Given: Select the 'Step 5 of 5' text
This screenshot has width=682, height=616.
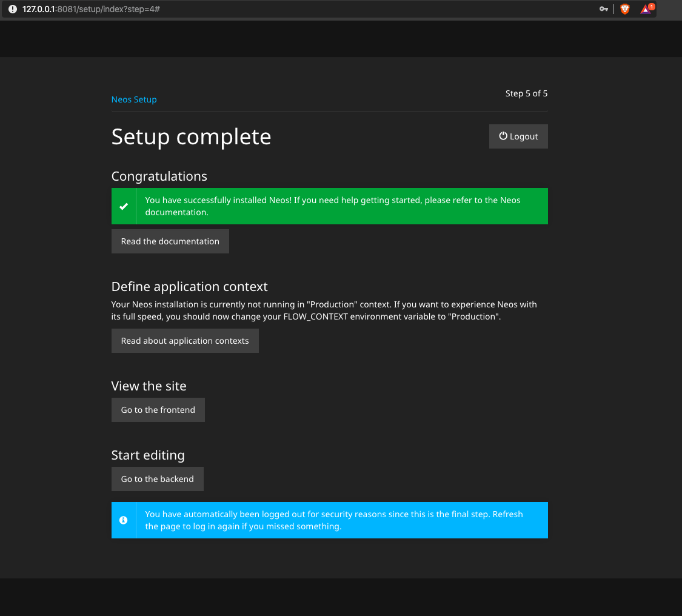Looking at the screenshot, I should point(526,93).
